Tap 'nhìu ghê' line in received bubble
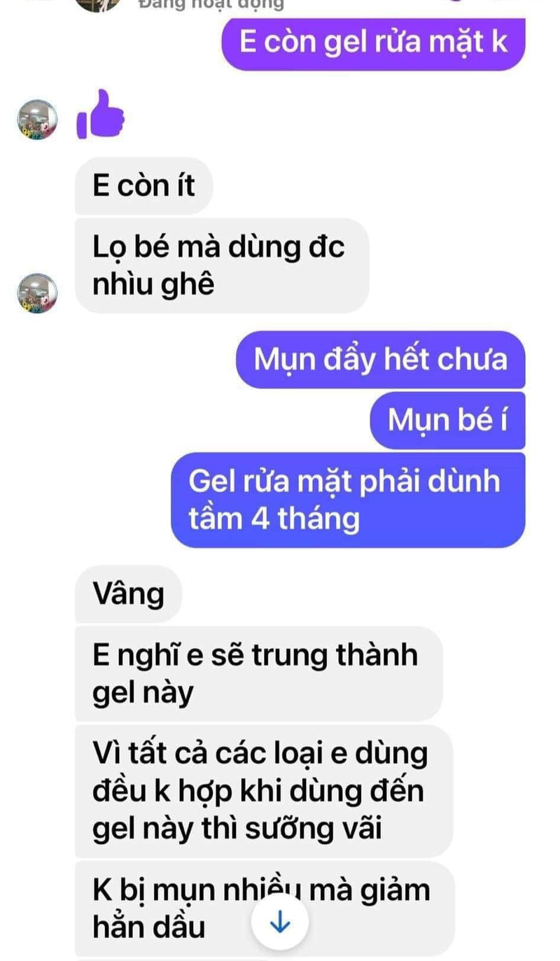Screen dimensions: 560x961 click(x=153, y=286)
